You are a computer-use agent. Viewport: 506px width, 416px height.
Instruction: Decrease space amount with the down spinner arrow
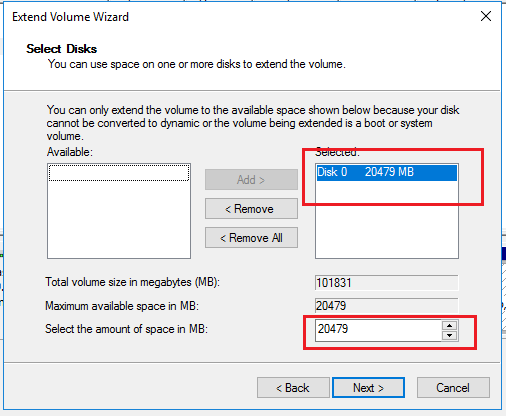(x=450, y=335)
